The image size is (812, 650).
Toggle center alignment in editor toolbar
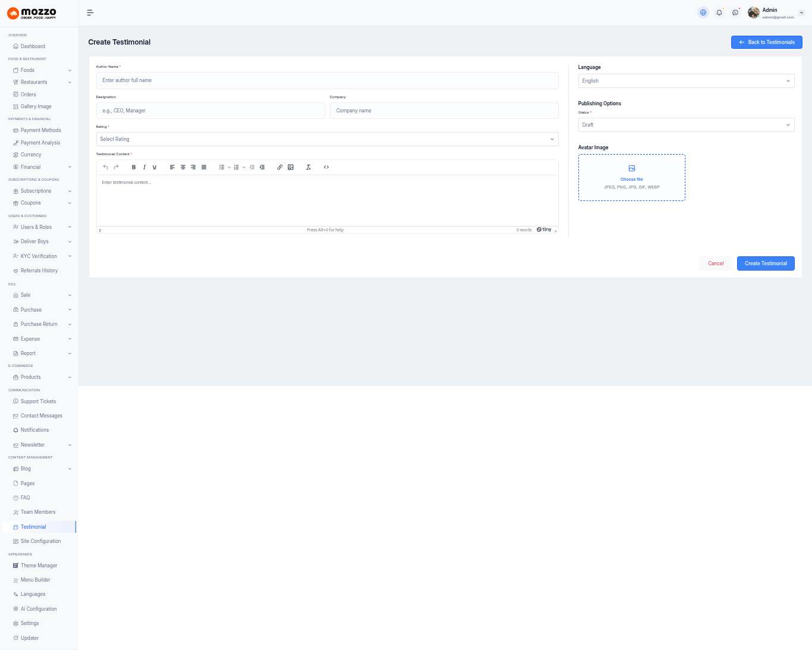click(183, 167)
